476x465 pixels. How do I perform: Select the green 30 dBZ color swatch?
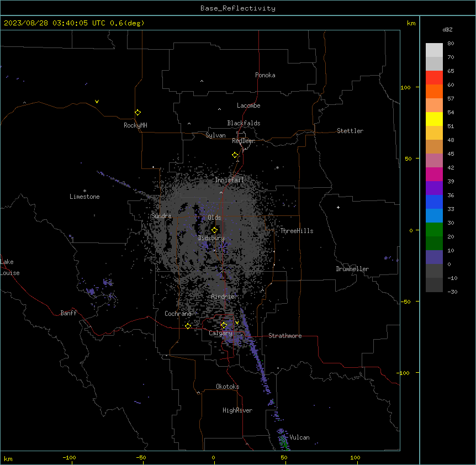434,230
